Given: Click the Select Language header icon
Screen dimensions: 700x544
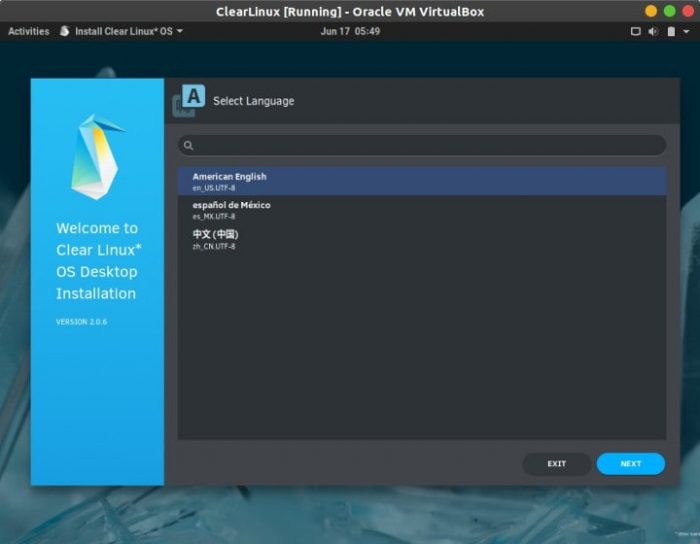Looking at the screenshot, I should [x=189, y=101].
